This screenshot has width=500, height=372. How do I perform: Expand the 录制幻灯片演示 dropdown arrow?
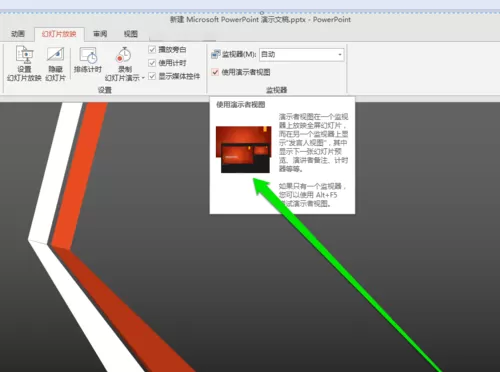[x=143, y=78]
